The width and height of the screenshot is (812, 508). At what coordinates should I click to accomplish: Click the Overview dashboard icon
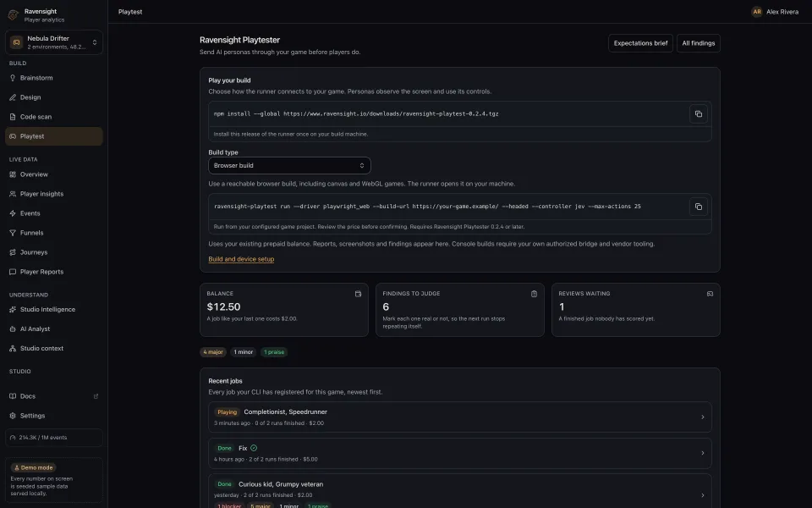pos(13,174)
